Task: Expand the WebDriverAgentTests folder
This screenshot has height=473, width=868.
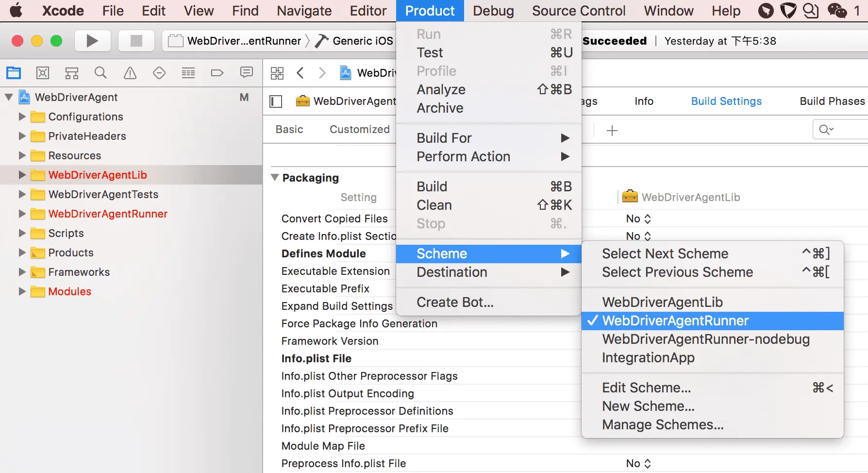Action: [x=22, y=194]
